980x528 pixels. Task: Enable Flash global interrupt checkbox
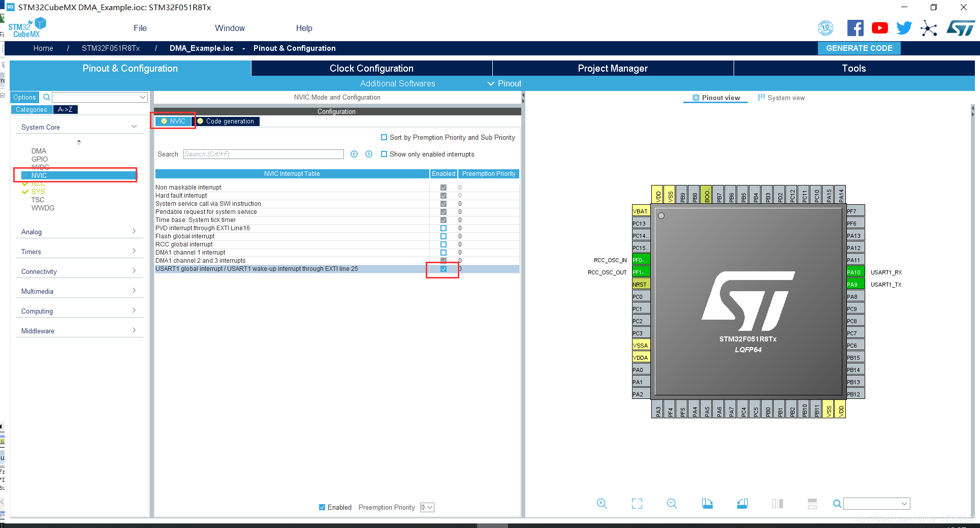[444, 236]
